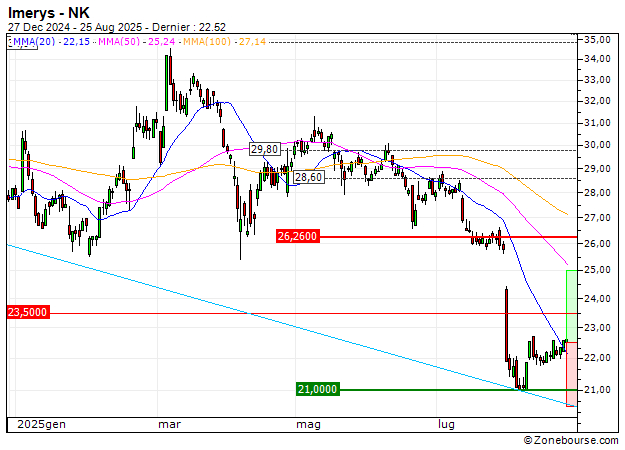The width and height of the screenshot is (625, 450).
Task: Click the green 21,0000 support label
Action: [x=318, y=389]
